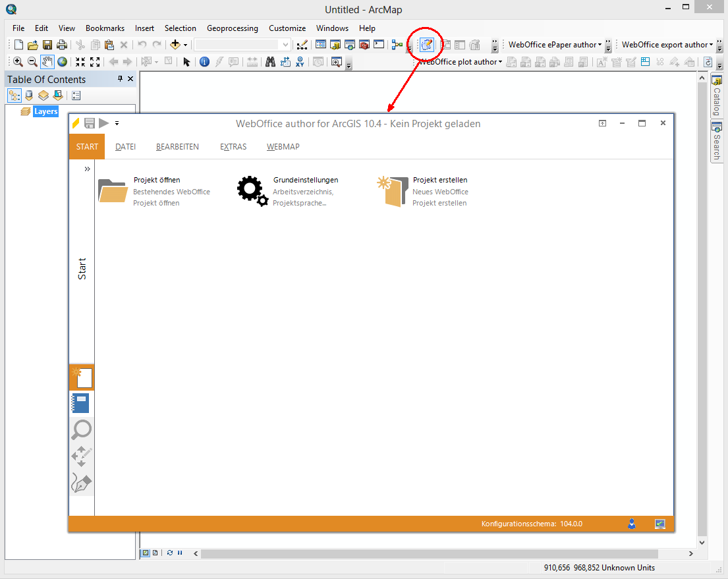Toggle List By Source view in Table Of Contents
The image size is (728, 579).
pos(28,95)
